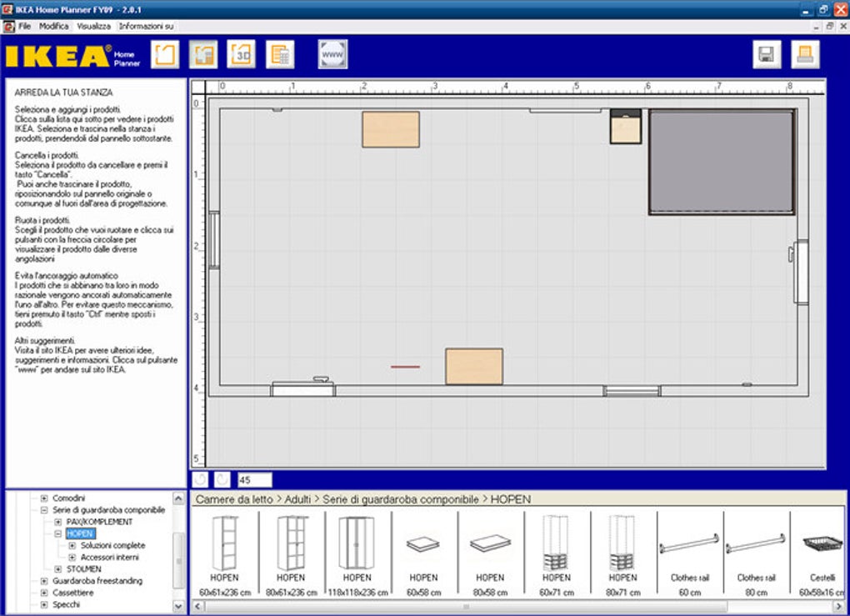850x616 pixels.
Task: Click the save floppy disk icon
Action: click(x=767, y=55)
